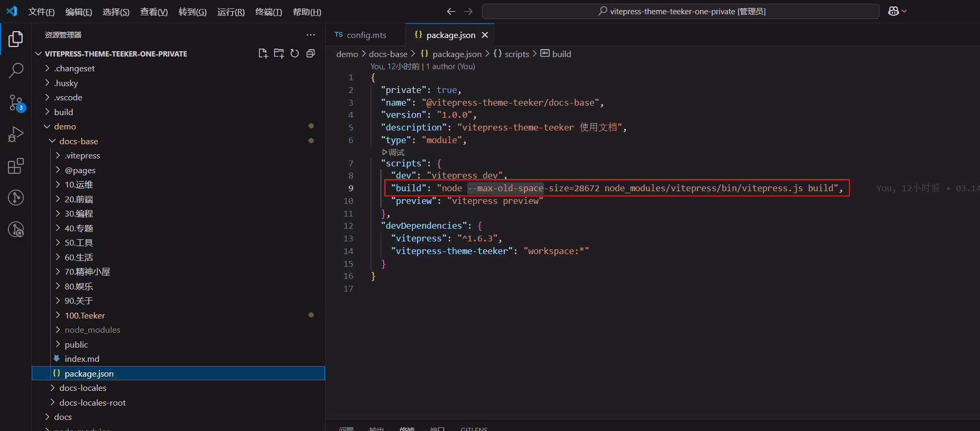Refresh the explorer file tree

pyautogui.click(x=295, y=53)
